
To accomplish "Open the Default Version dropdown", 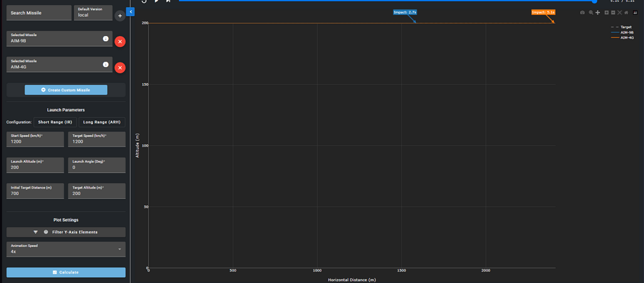I will click(x=93, y=13).
